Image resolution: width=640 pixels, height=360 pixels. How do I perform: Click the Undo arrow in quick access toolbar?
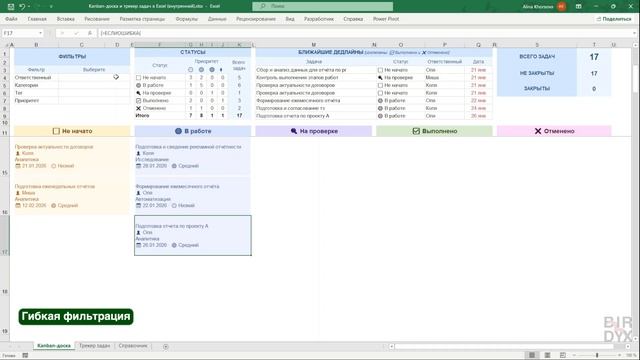(x=22, y=7)
